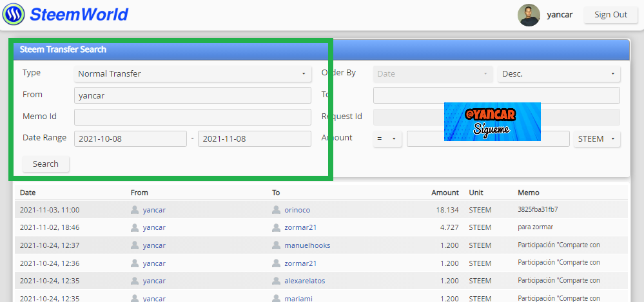Click the date 2021-11-02, 18:46

(50, 227)
